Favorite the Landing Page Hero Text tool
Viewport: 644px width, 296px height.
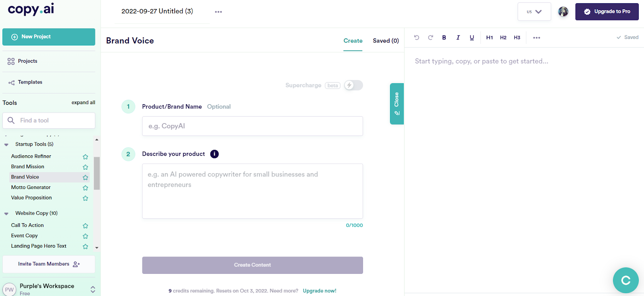point(85,247)
